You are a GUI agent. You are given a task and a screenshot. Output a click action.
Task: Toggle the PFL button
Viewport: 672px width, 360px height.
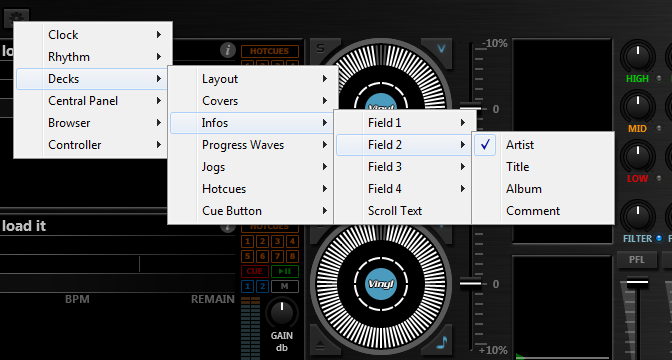coord(637,260)
